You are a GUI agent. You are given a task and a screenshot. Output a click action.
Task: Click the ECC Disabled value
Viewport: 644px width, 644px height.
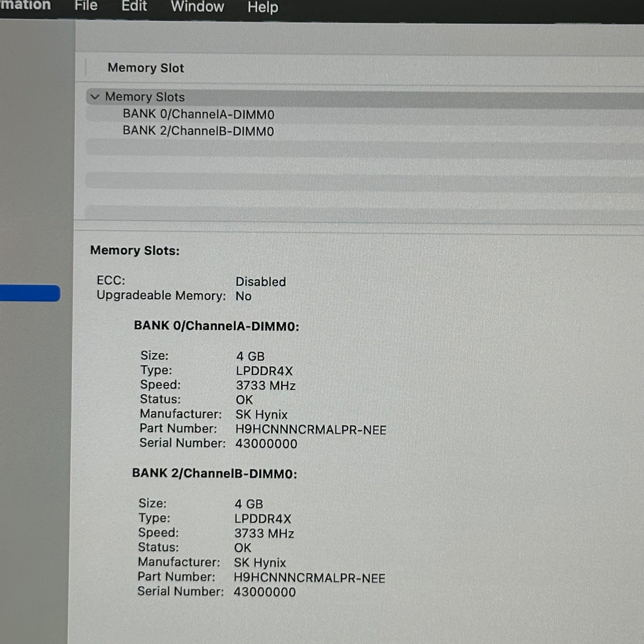tap(261, 282)
